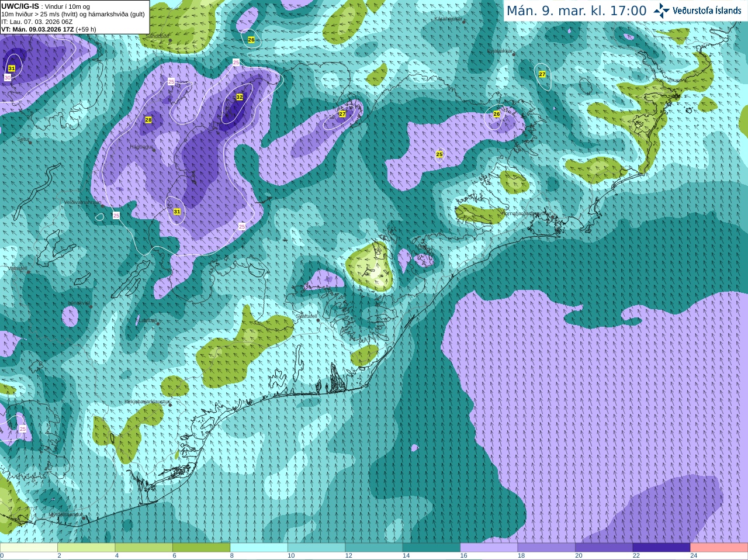Click the Veiðivatnahraun station label
748x560 pixels.
tap(82, 202)
